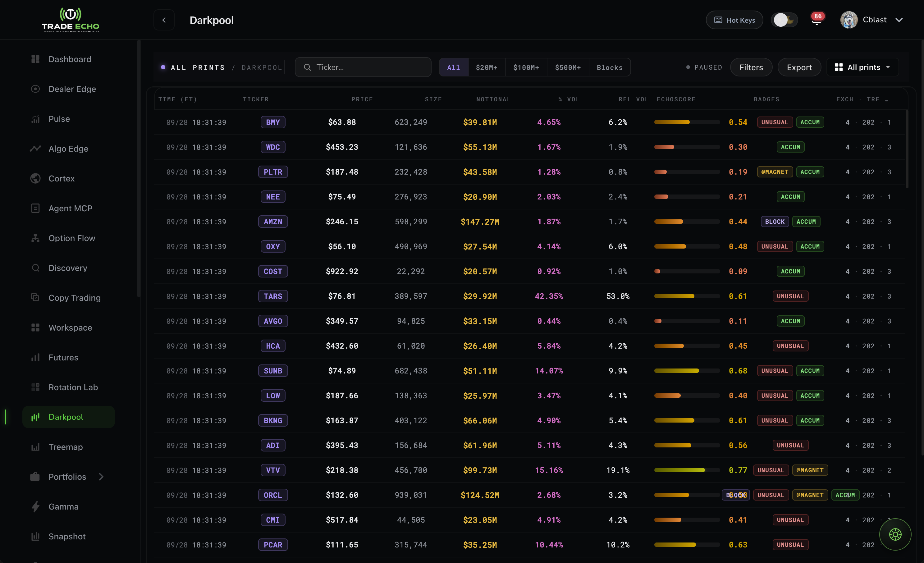This screenshot has width=924, height=563.
Task: Open Algo Edge chart icon
Action: (x=35, y=149)
